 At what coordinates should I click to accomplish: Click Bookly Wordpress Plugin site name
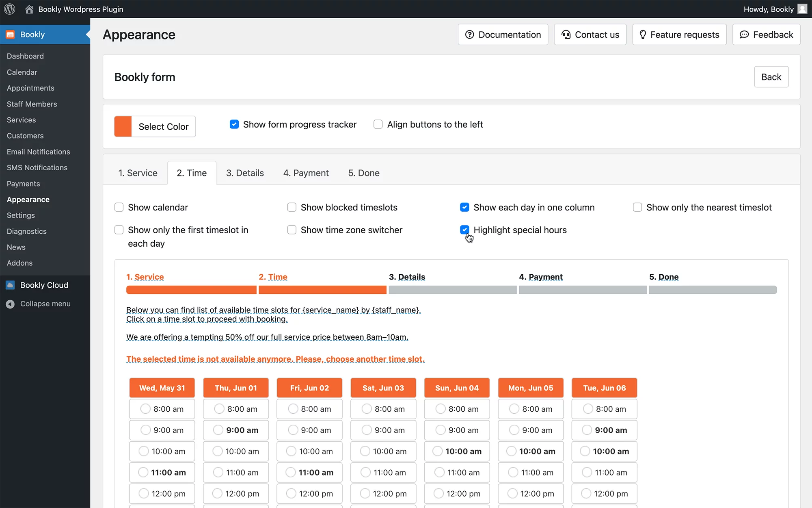coord(80,9)
